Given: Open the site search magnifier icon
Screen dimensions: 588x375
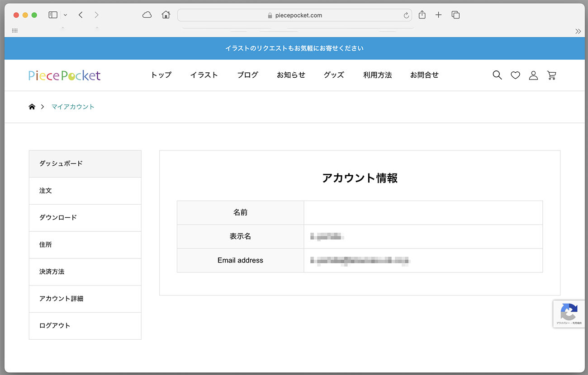Looking at the screenshot, I should tap(497, 75).
